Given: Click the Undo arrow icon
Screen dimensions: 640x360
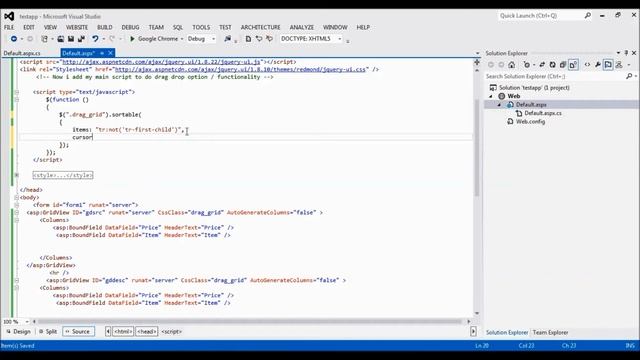Looking at the screenshot, I should click(95, 39).
